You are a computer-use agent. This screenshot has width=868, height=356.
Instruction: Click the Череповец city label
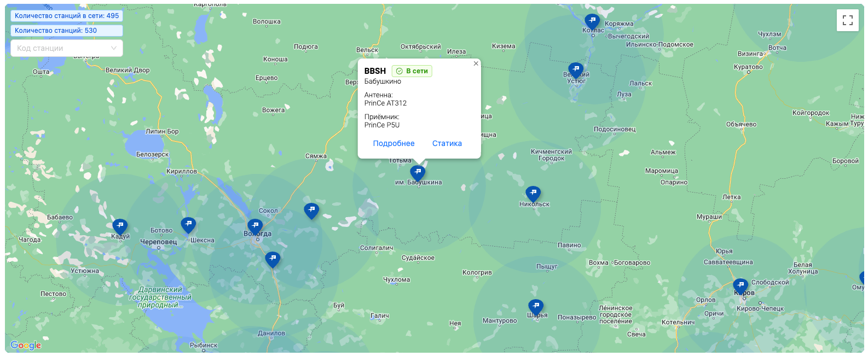tap(159, 242)
